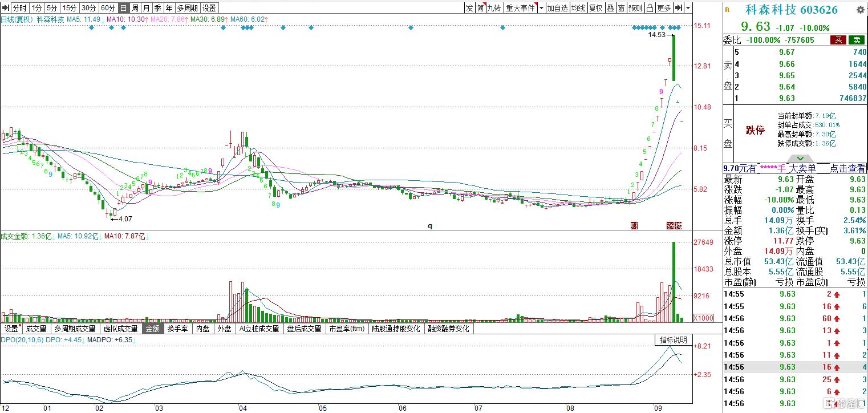Click the 榜 ranking event marker

(678, 225)
